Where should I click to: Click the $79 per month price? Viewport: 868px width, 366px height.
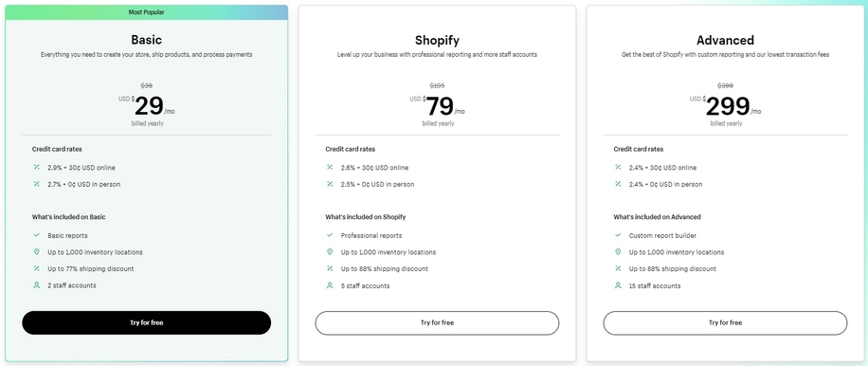(438, 106)
